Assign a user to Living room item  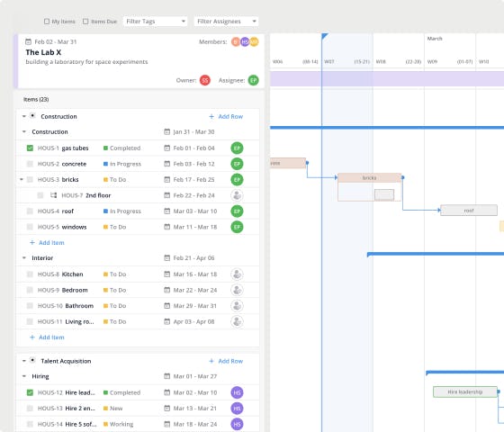coord(237,321)
